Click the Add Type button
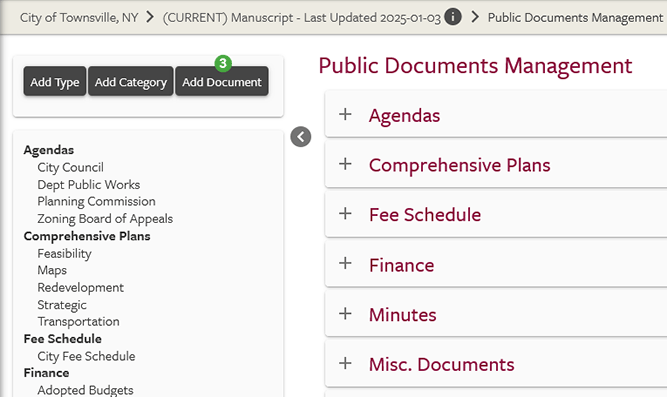Viewport: 667px width, 397px height. coord(55,81)
